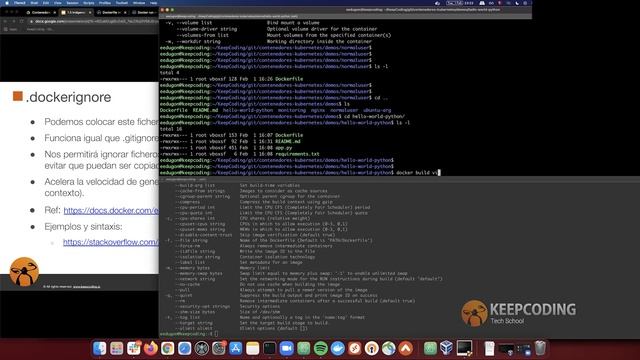
Task: Switch to the Docker run browser tab
Action: [x=145, y=13]
